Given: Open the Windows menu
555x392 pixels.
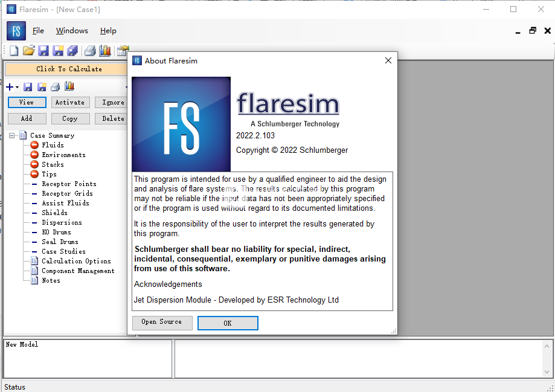Looking at the screenshot, I should pos(72,31).
